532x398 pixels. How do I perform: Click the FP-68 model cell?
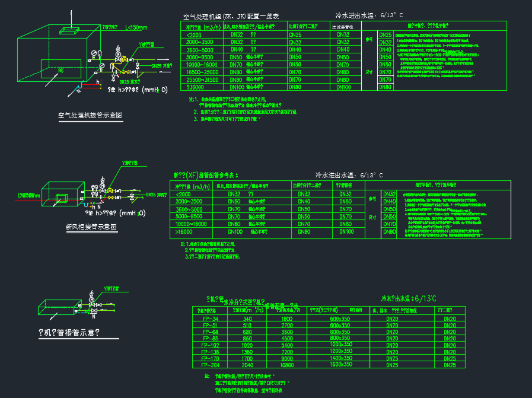click(x=211, y=332)
